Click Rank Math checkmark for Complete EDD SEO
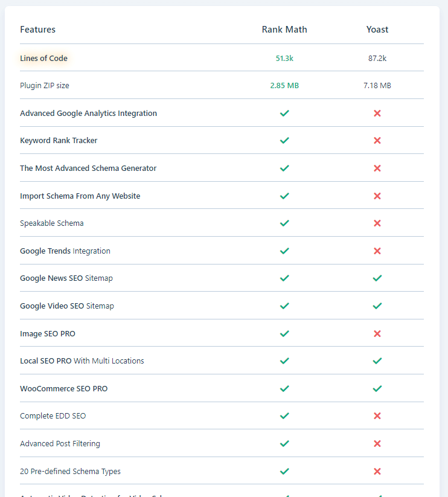 [284, 416]
